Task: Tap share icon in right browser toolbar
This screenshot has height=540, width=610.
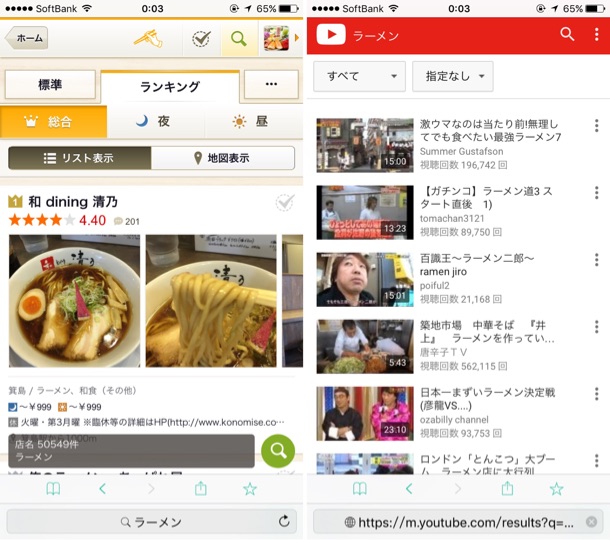Action: (x=507, y=488)
